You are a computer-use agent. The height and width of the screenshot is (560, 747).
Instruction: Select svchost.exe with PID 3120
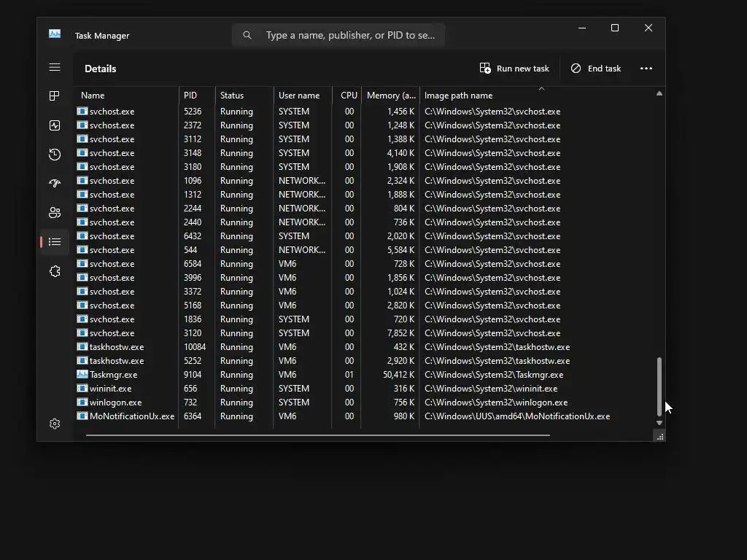(x=365, y=332)
